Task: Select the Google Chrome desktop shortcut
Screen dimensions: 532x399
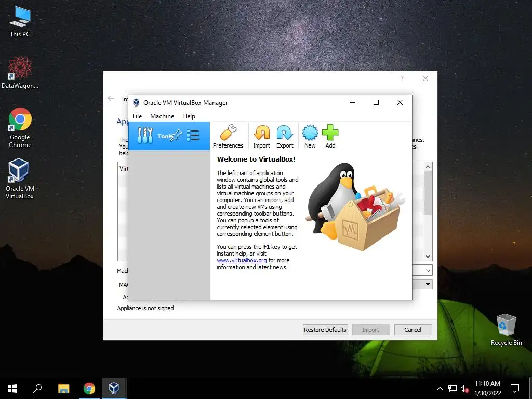Action: coord(20,128)
